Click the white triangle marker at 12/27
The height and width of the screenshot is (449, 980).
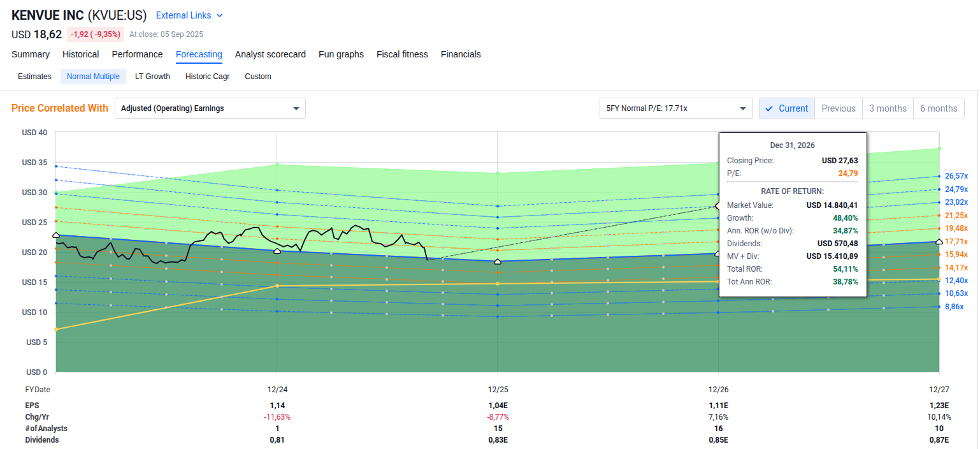[x=939, y=241]
